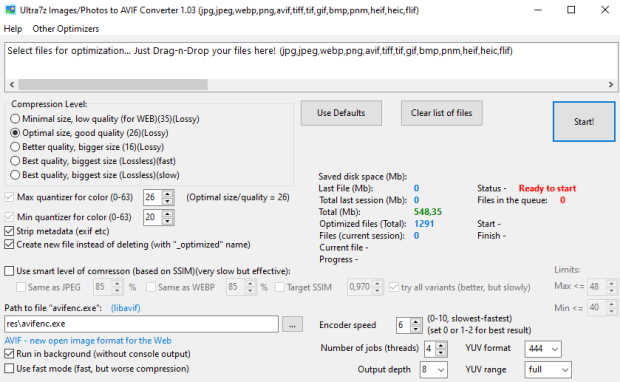The width and height of the screenshot is (620, 382).
Task: Open the Other Optimizers menu
Action: click(x=66, y=29)
